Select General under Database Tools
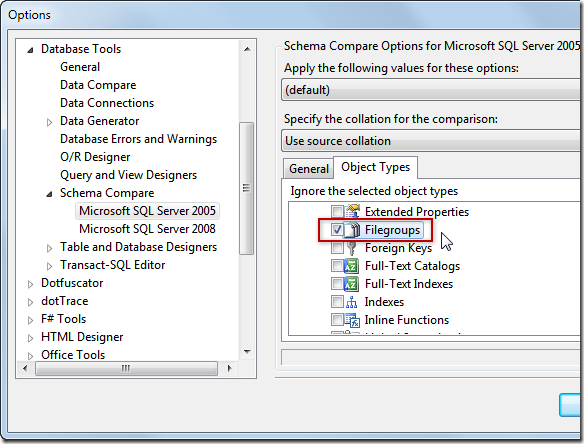The height and width of the screenshot is (444, 584). pyautogui.click(x=80, y=67)
